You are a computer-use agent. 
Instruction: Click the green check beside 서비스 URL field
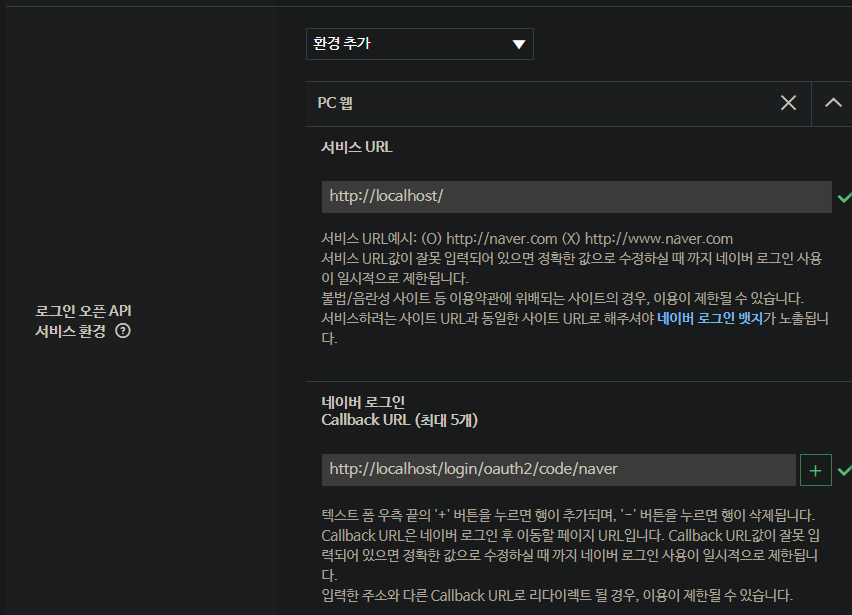point(844,197)
